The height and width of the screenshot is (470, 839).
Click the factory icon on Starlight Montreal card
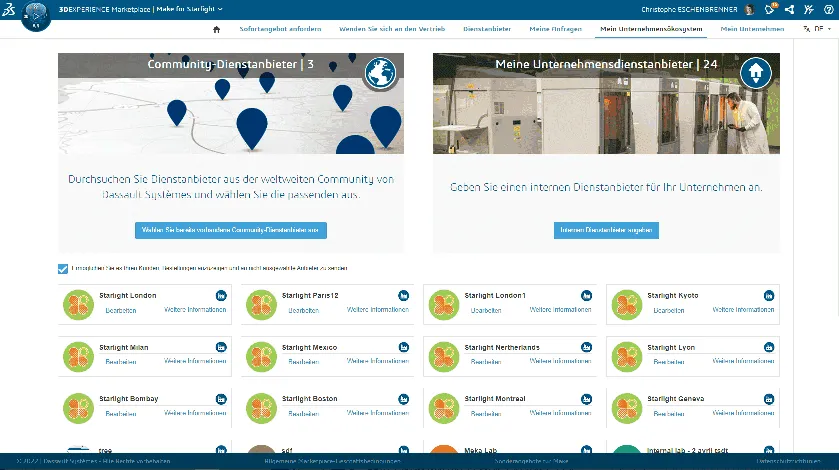586,399
